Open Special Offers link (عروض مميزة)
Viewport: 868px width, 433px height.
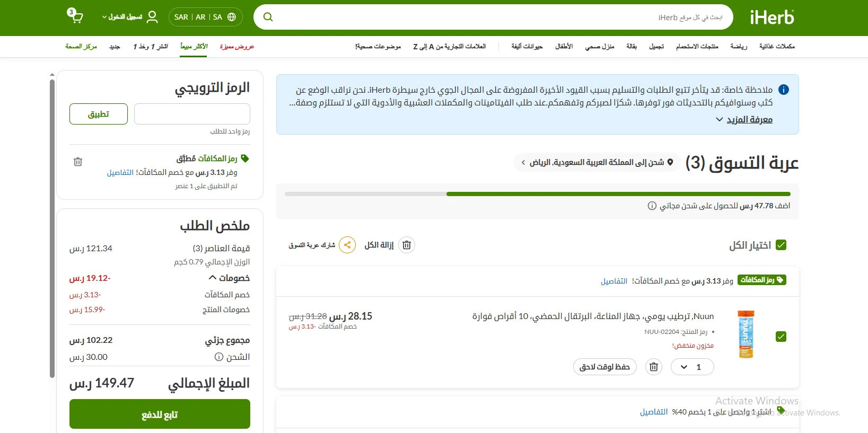[237, 47]
